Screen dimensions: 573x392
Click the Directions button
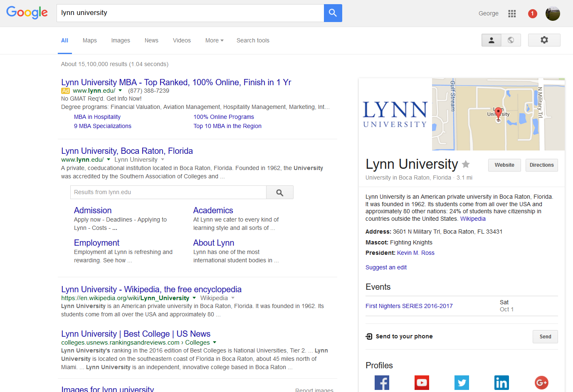(x=541, y=165)
